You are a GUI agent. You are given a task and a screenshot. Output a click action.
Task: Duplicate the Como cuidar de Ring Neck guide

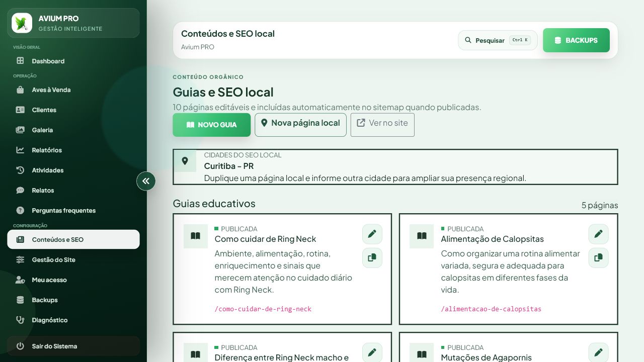pyautogui.click(x=372, y=258)
